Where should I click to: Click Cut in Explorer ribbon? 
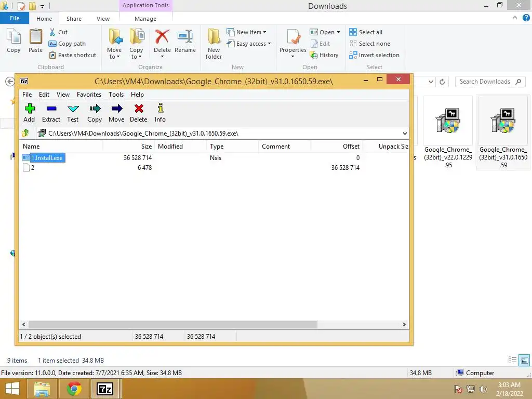pyautogui.click(x=59, y=32)
